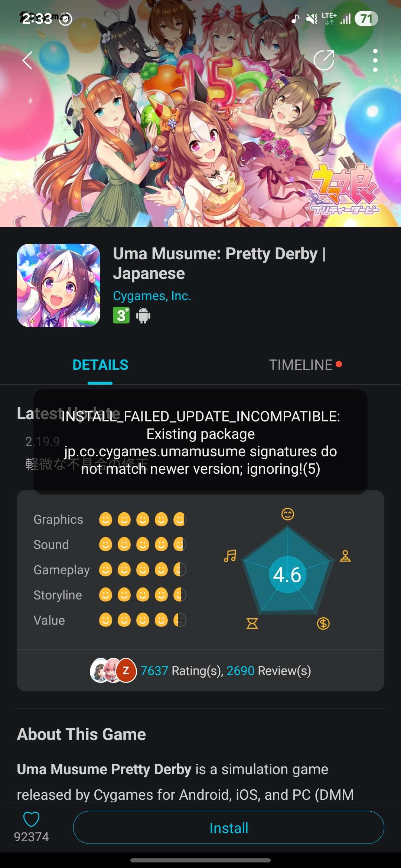The width and height of the screenshot is (401, 868).
Task: Tap the green 3+ age rating badge
Action: click(x=121, y=315)
